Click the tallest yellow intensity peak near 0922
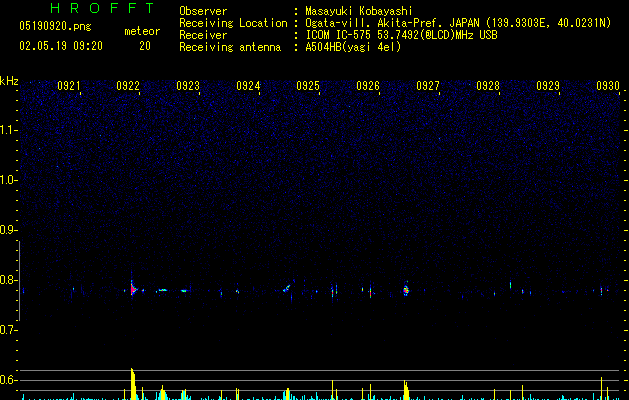The width and height of the screenshot is (629, 400). [133, 384]
